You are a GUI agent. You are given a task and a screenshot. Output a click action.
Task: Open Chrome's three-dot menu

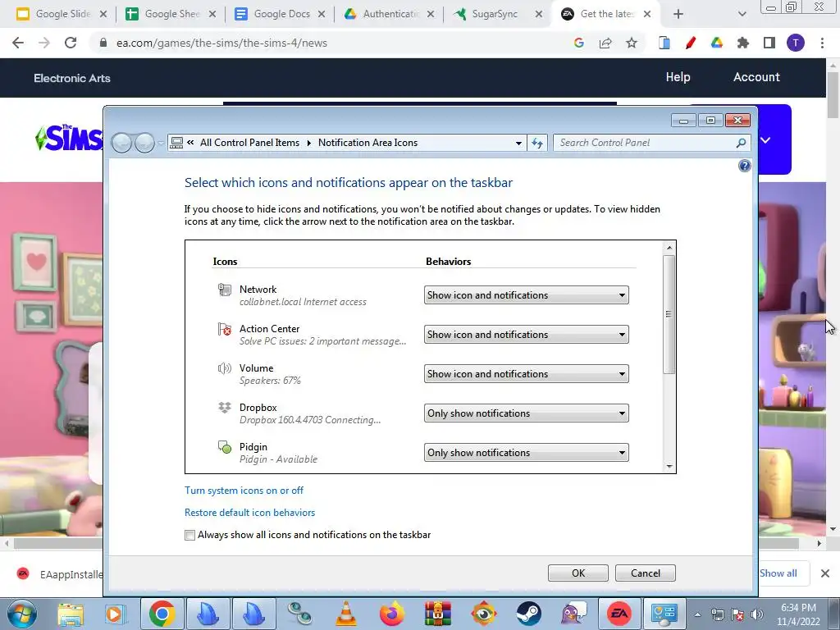pos(822,43)
